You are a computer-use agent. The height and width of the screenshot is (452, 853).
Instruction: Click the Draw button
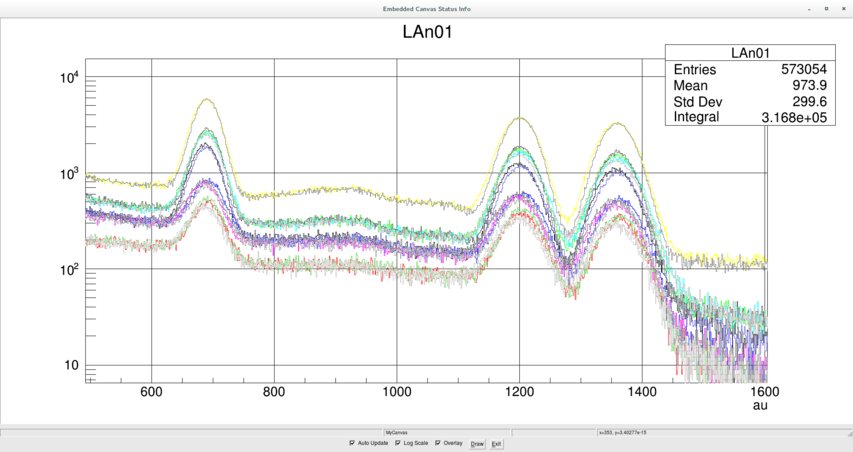coord(477,444)
